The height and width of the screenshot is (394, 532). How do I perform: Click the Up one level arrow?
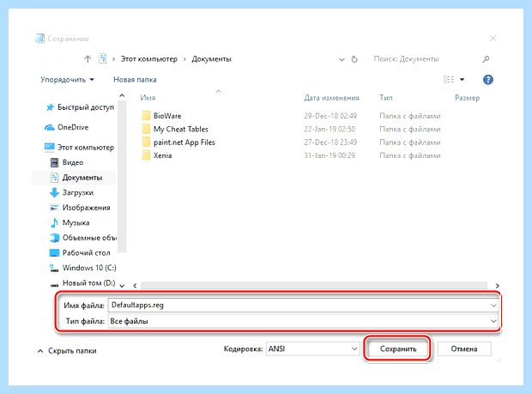[88, 59]
